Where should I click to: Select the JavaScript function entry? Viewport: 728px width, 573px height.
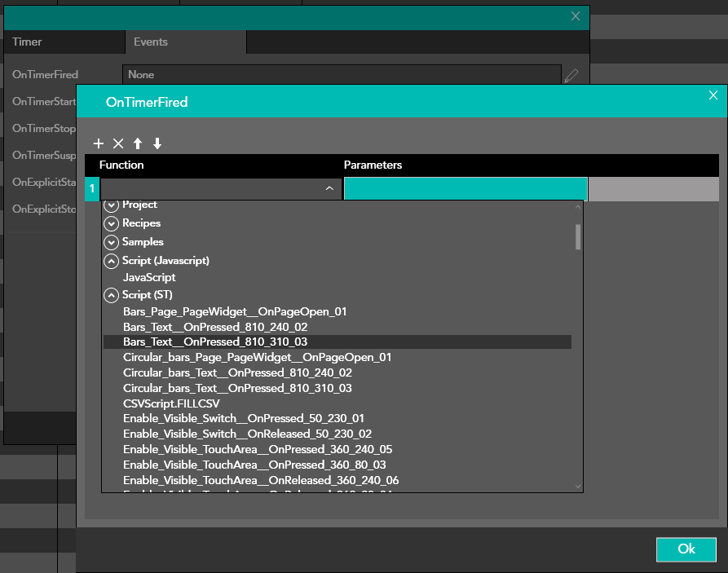pos(149,278)
